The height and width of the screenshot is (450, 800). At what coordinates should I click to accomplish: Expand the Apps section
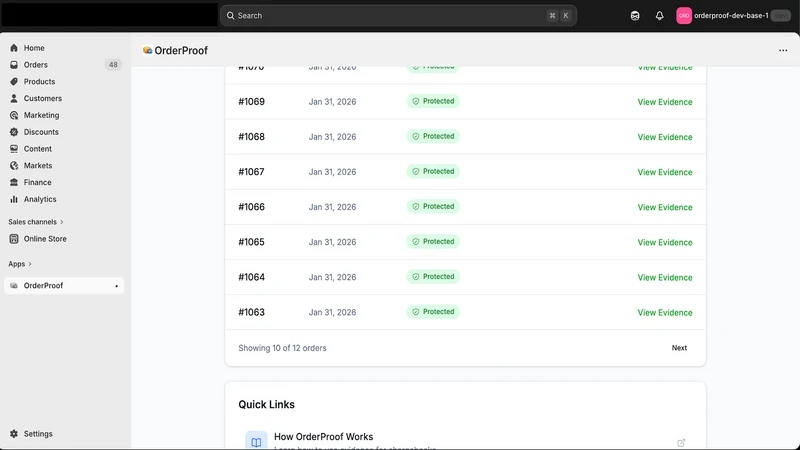click(20, 264)
